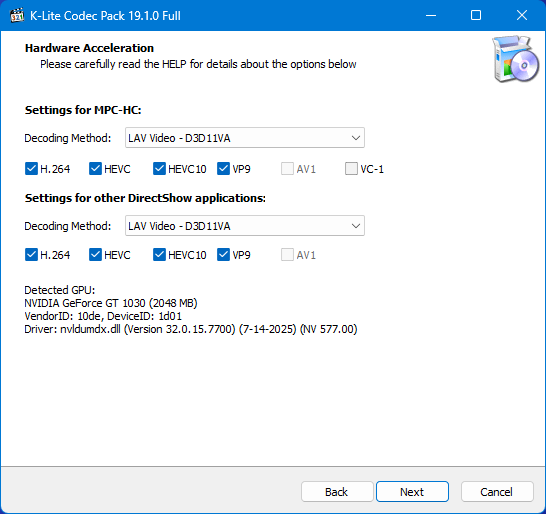Cancel the codec pack installation
Screen dimensions: 546x514
pos(497,492)
